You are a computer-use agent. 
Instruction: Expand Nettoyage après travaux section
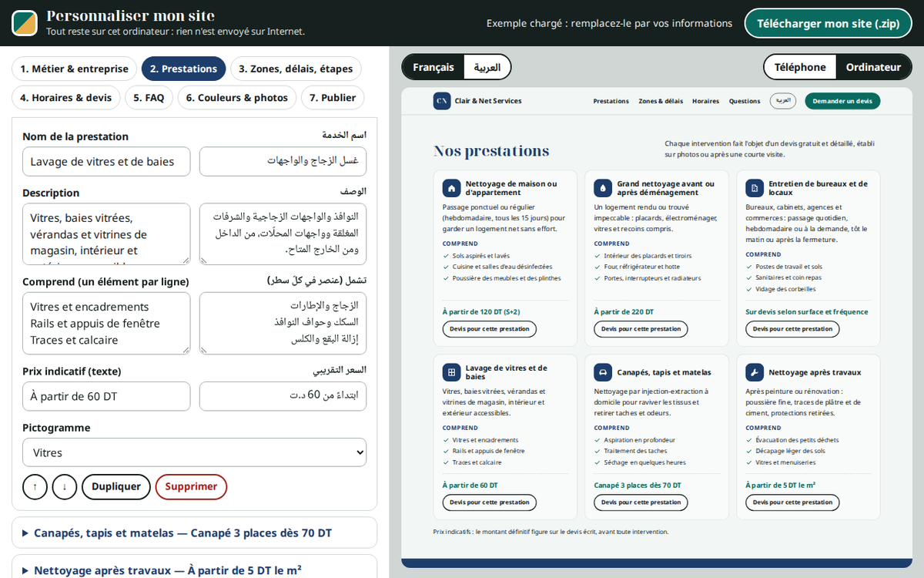pyautogui.click(x=194, y=570)
